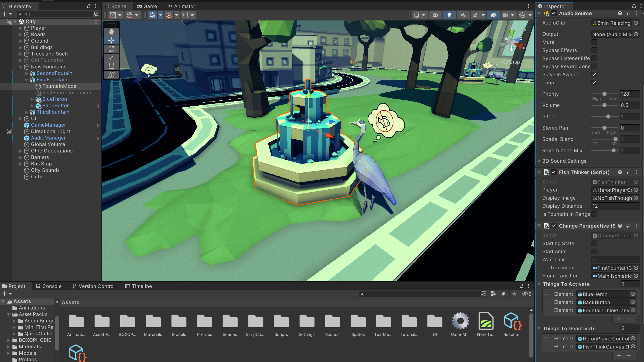The width and height of the screenshot is (644, 362).
Task: Adjust the Volume slider handle
Action: coord(604,105)
